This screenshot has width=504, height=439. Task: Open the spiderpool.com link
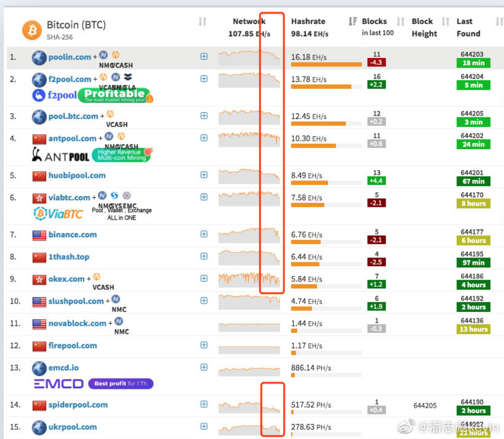(x=78, y=405)
